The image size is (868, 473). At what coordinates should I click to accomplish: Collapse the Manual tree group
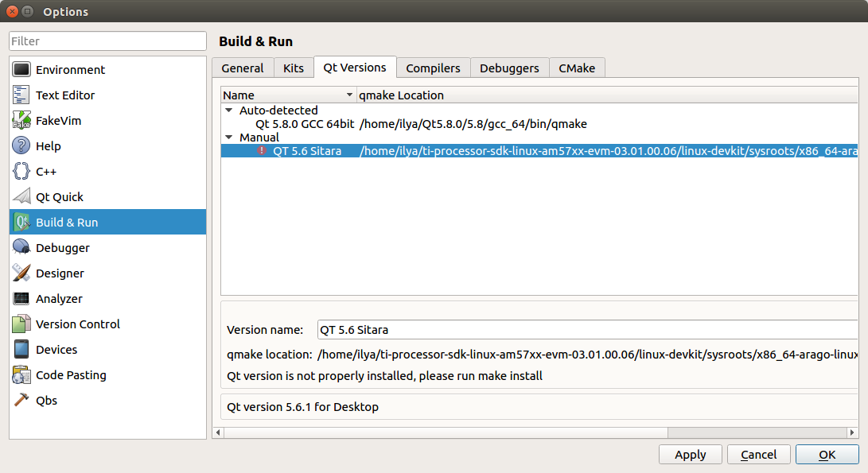pos(229,138)
